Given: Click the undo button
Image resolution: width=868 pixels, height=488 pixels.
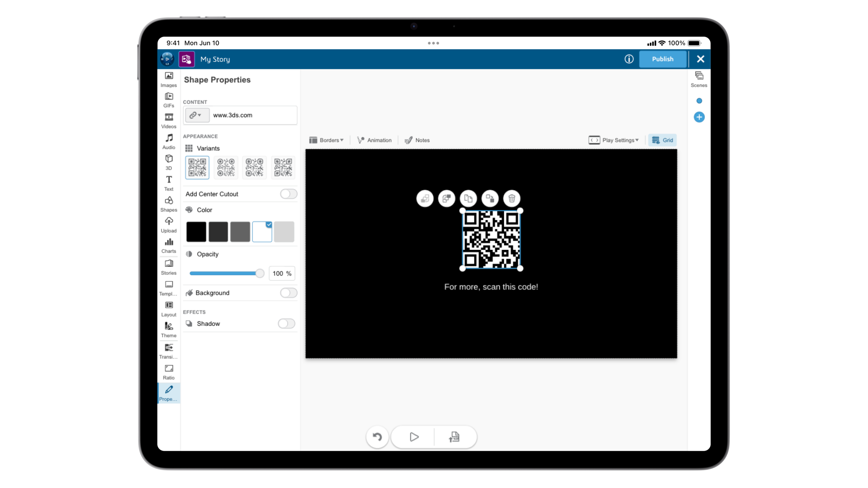Looking at the screenshot, I should pos(377,437).
